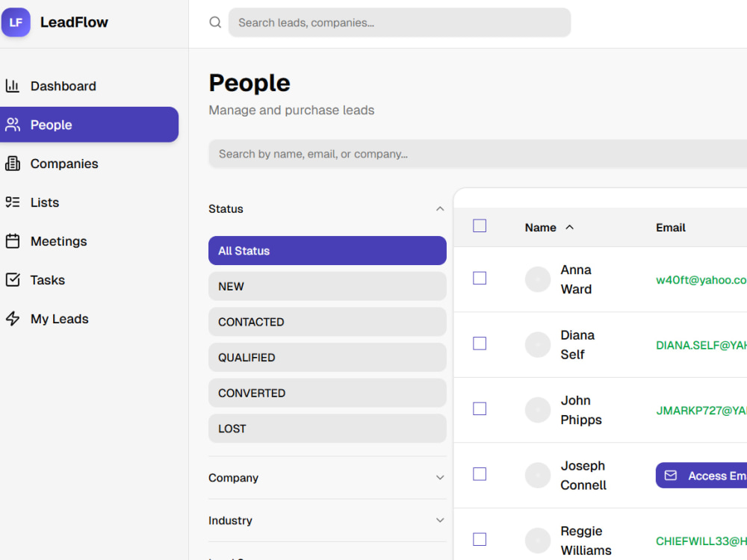Filter by CONTACTED status
747x560 pixels.
pyautogui.click(x=327, y=322)
